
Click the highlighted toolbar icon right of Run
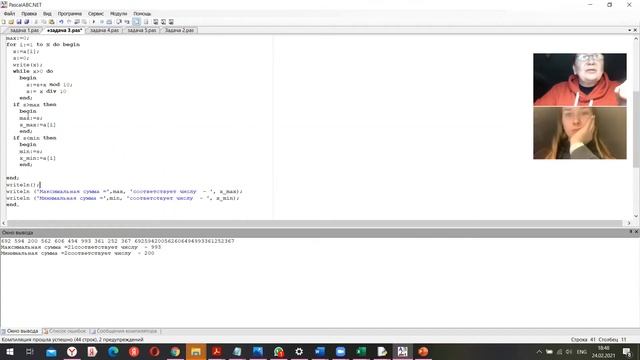tap(136, 22)
